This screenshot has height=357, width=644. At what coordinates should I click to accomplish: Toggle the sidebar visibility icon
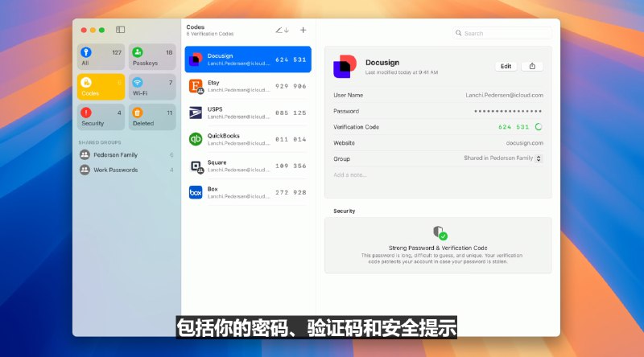tap(120, 30)
